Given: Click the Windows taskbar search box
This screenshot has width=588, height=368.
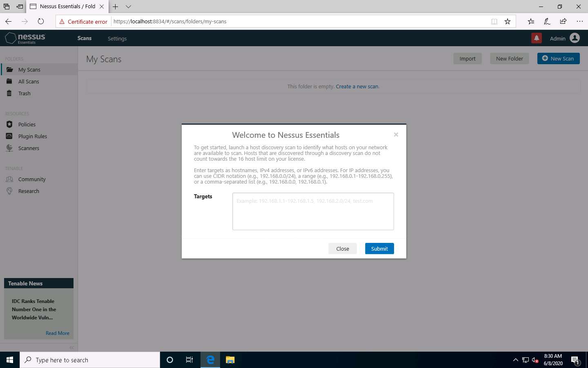Looking at the screenshot, I should [90, 360].
